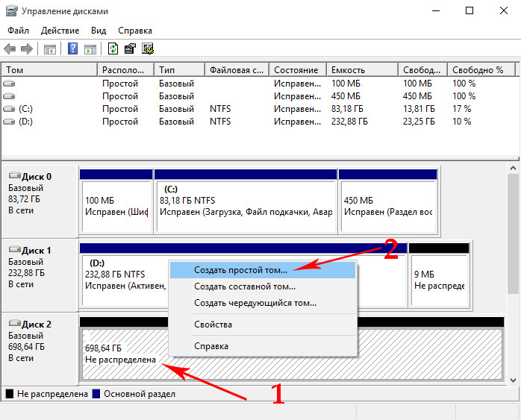Sort by the Файловая с... column header
Image resolution: width=521 pixels, height=420 pixels.
point(237,70)
